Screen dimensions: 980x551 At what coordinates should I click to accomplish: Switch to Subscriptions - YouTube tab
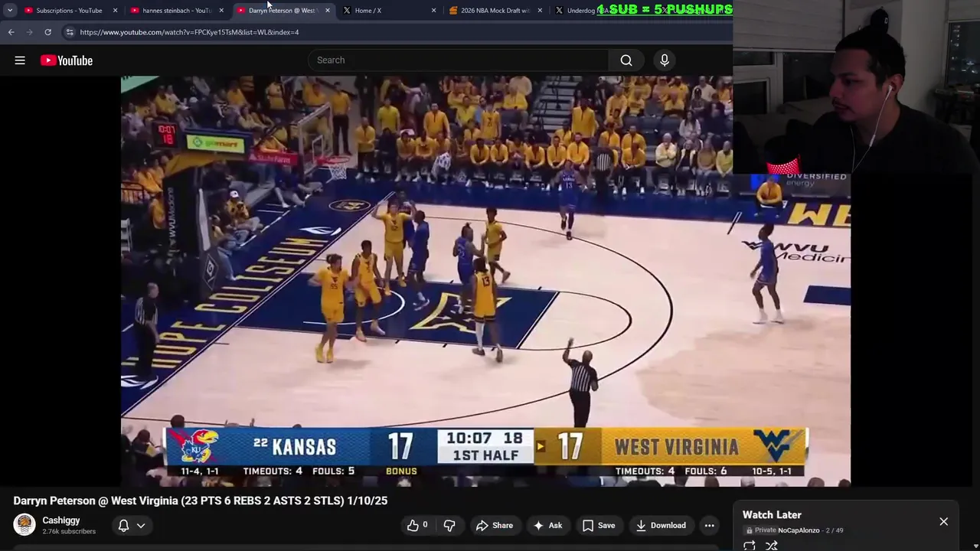(x=69, y=11)
